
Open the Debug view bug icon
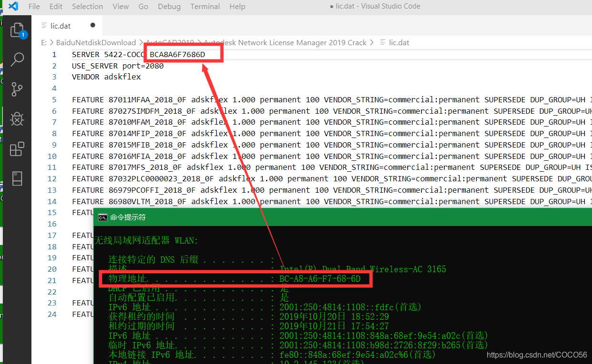[x=17, y=119]
